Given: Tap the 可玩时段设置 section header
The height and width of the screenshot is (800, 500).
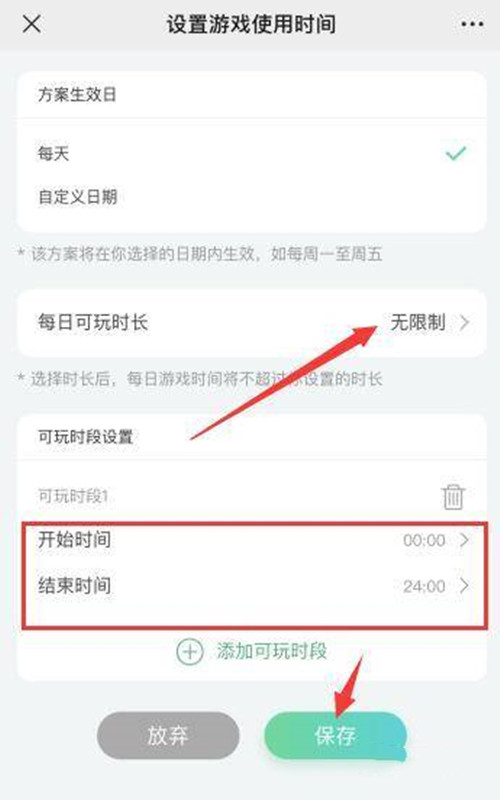Looking at the screenshot, I should coord(85,437).
